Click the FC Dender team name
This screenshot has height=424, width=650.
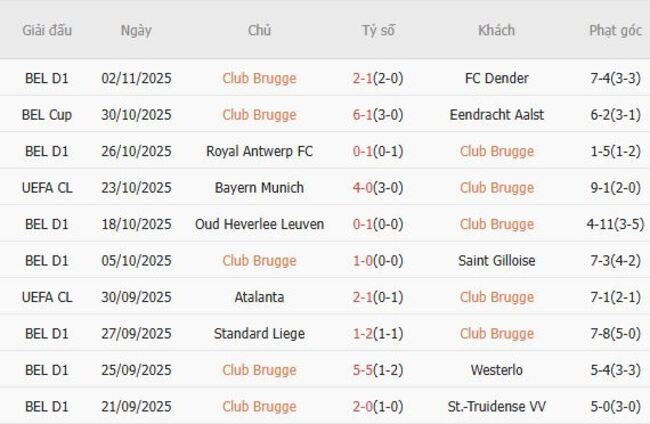click(x=497, y=78)
